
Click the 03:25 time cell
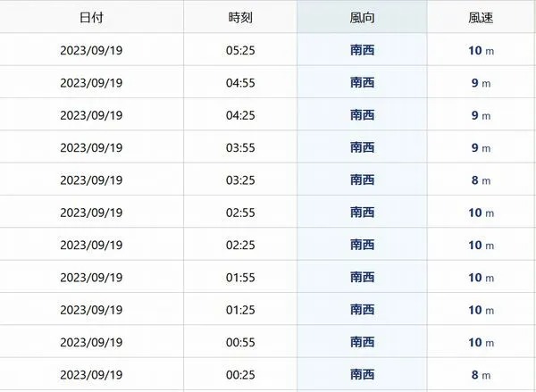[241, 180]
